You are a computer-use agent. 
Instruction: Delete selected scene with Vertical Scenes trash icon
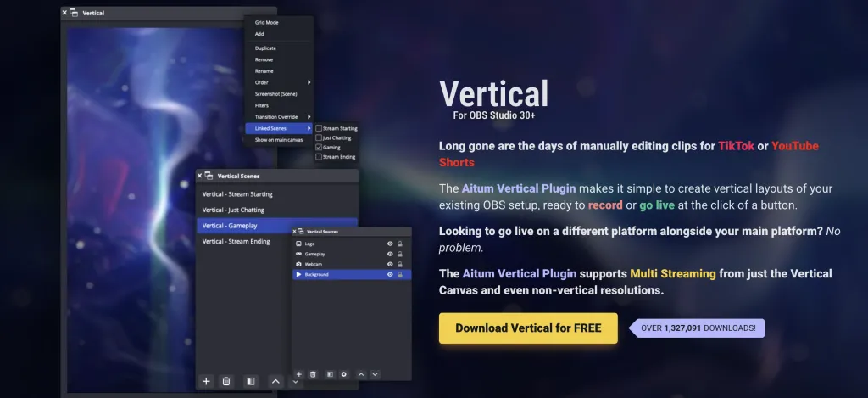[x=225, y=381]
